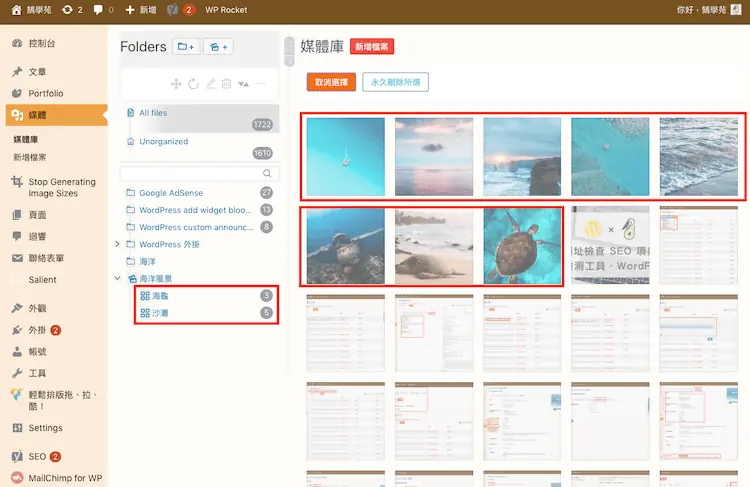Select the SEO 檢測工具 banner thumbnail
The height and width of the screenshot is (487, 750).
[610, 245]
